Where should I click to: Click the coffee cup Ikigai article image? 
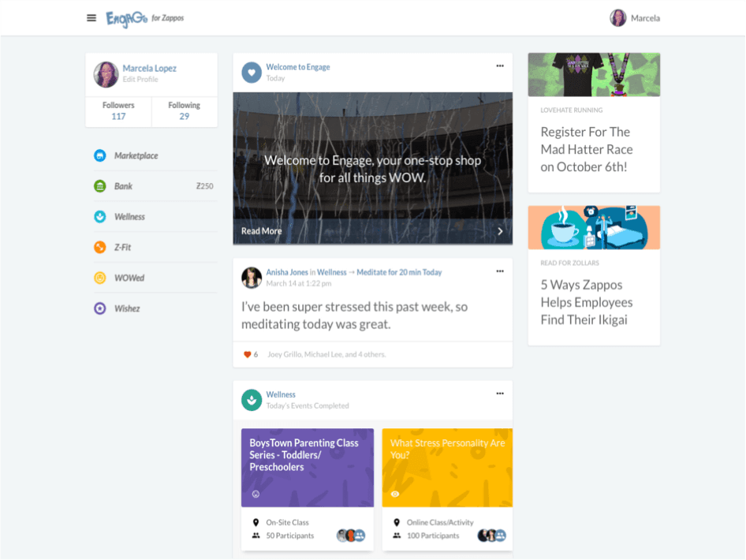[x=594, y=227]
